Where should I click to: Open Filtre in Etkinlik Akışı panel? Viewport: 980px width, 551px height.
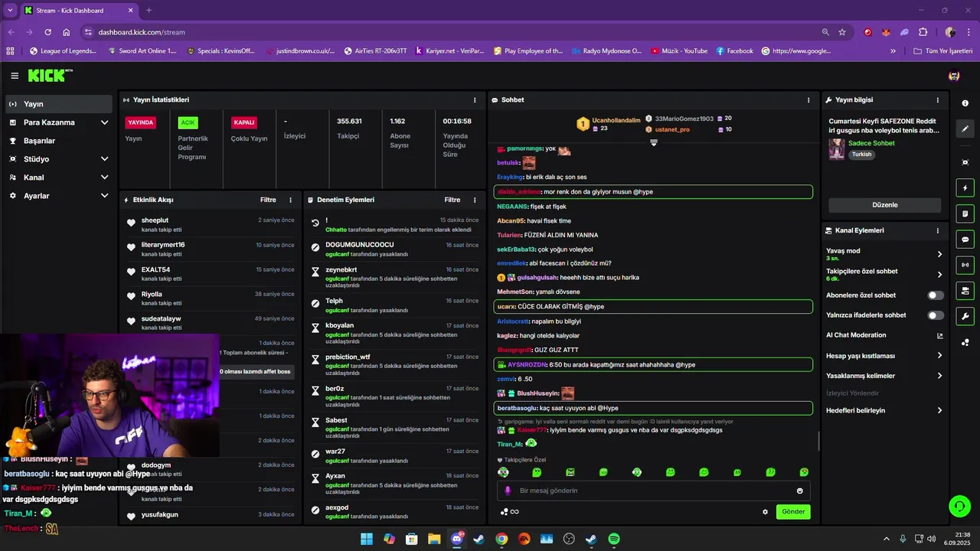point(268,200)
